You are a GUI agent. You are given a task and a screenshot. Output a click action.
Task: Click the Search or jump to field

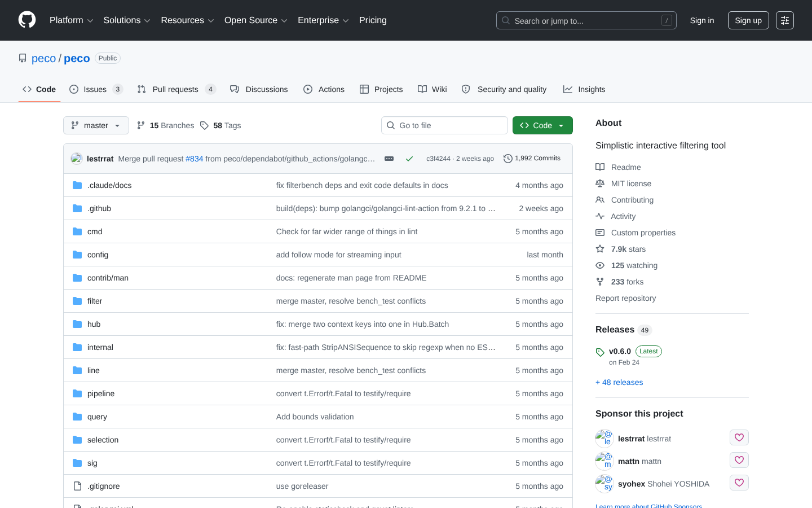click(x=586, y=20)
